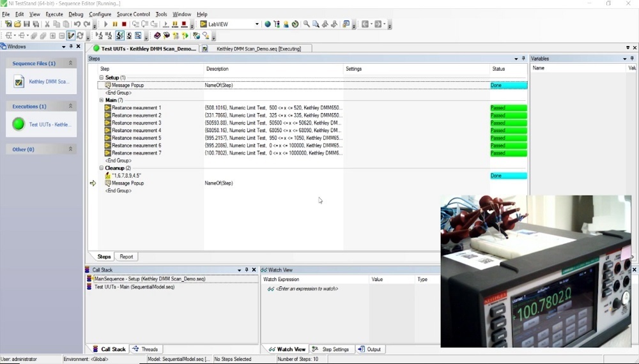
Task: Open the Output tab
Action: 369,349
